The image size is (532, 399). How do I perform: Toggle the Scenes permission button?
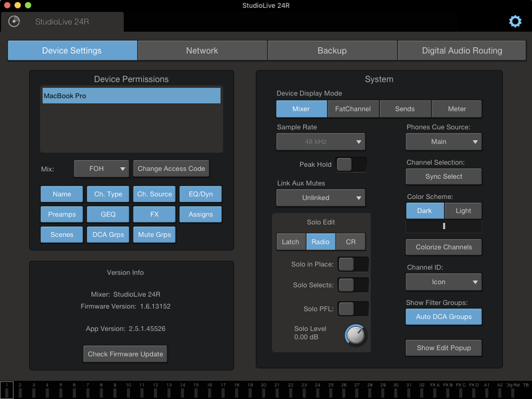[62, 235]
